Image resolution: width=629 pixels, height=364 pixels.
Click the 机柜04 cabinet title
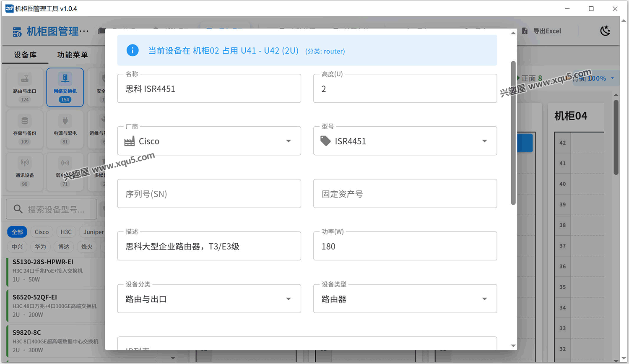click(571, 116)
